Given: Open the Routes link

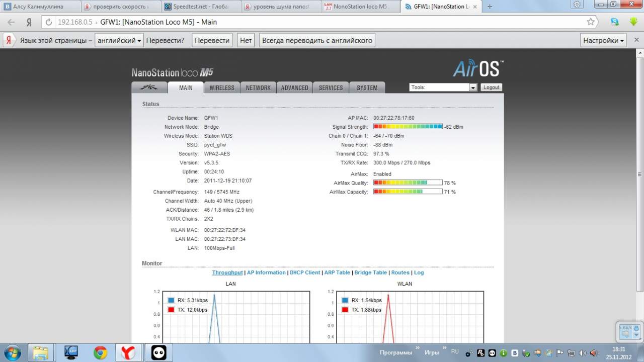Looking at the screenshot, I should (400, 273).
